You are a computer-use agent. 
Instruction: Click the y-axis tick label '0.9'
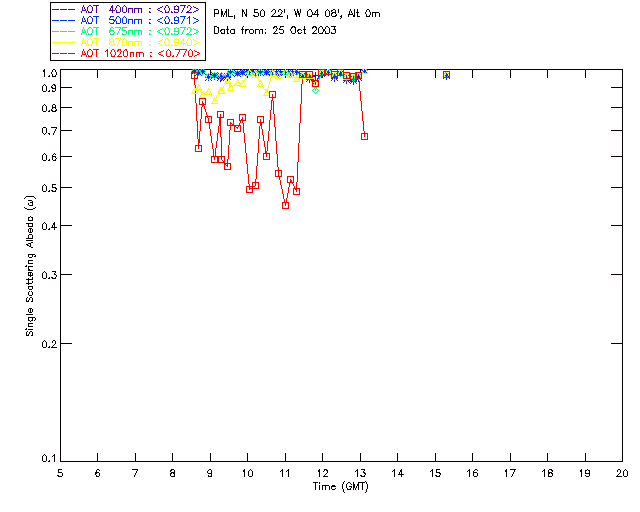[49, 88]
